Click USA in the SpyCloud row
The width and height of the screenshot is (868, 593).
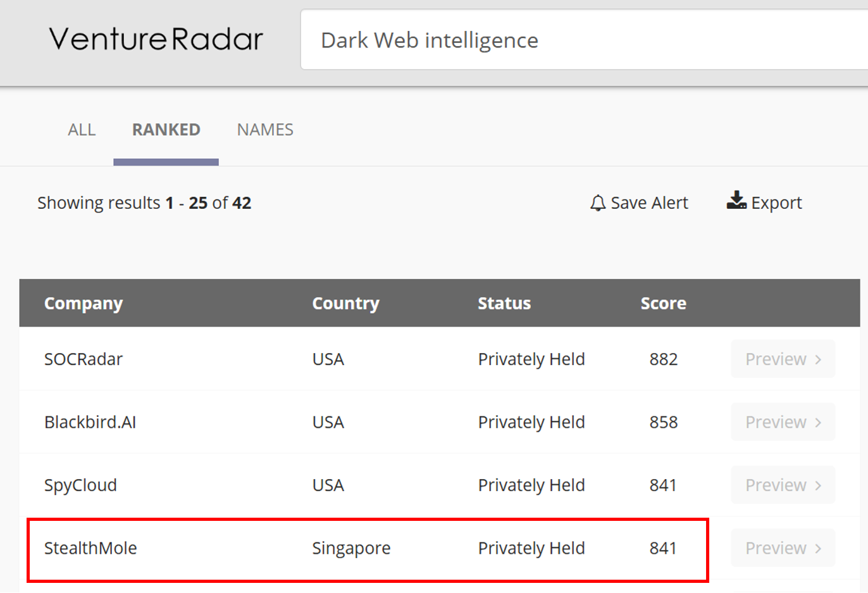[328, 485]
